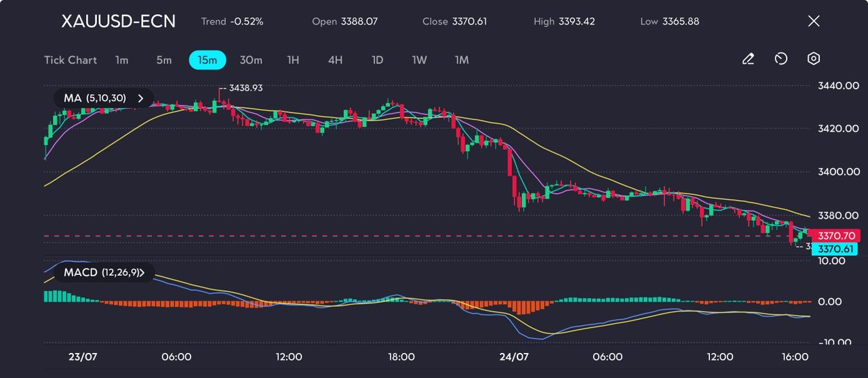
Task: Switch to the 30m timeframe
Action: tap(251, 60)
